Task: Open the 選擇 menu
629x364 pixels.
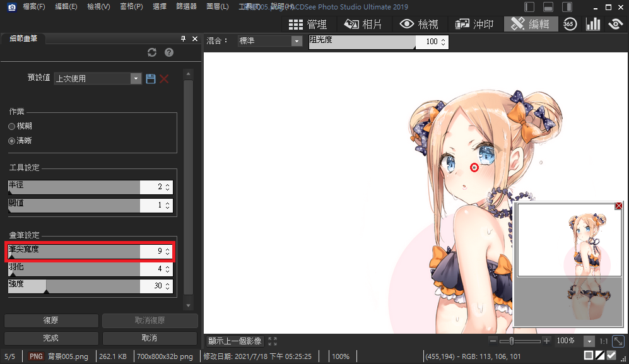Action: (160, 7)
